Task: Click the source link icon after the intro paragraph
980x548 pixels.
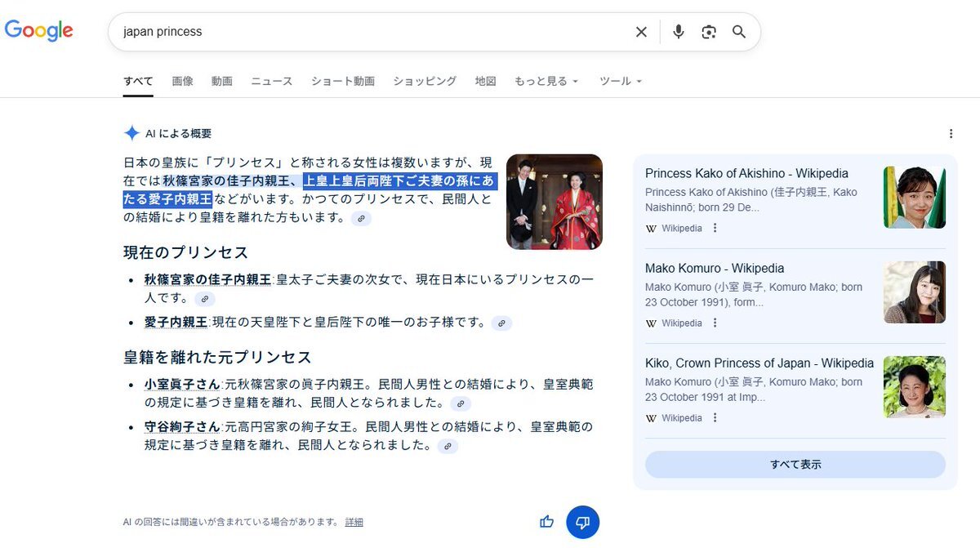Action: pos(361,218)
